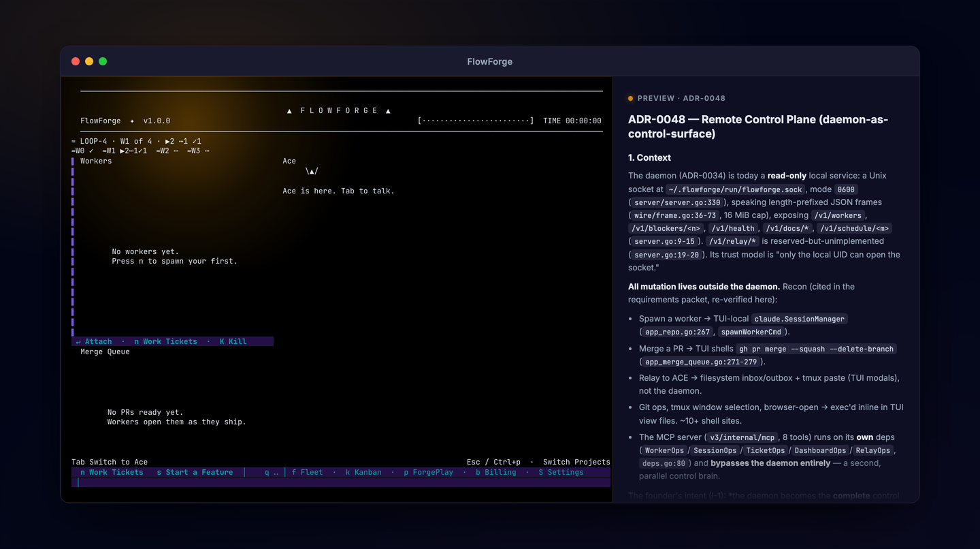Select the W2 wave indicator
Screen dimensions: 980x549
(x=167, y=151)
